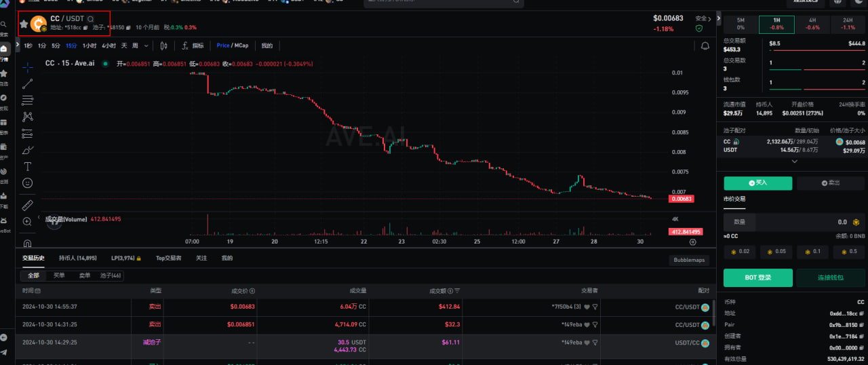Expand the pool pairing details chevron
Image resolution: width=868 pixels, height=365 pixels.
coord(794,162)
